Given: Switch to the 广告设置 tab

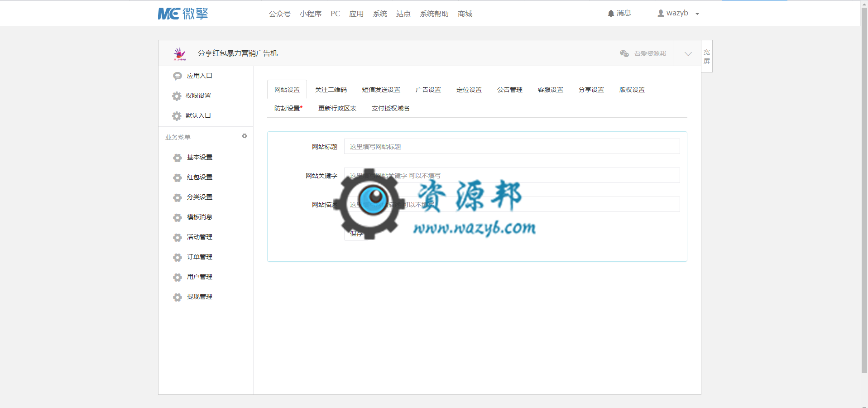Looking at the screenshot, I should [428, 90].
